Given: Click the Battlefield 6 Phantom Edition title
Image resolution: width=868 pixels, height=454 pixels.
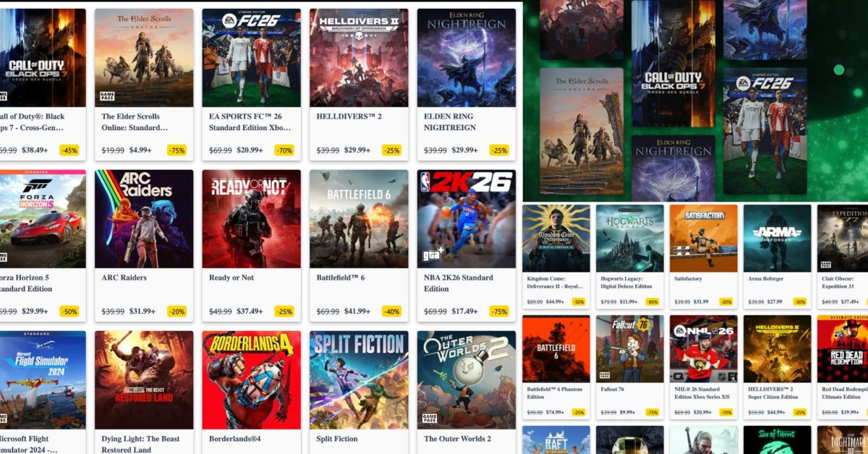Looking at the screenshot, I should tap(555, 393).
